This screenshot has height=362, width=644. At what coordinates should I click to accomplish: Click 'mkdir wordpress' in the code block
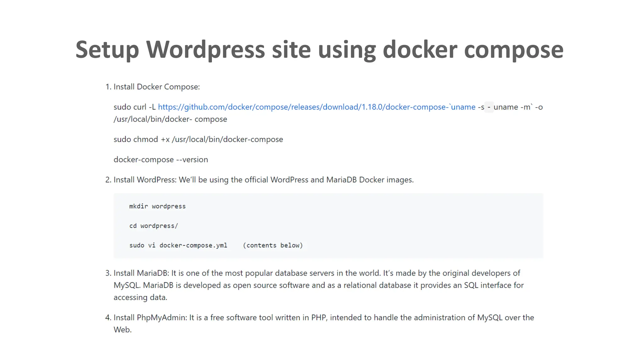(157, 206)
